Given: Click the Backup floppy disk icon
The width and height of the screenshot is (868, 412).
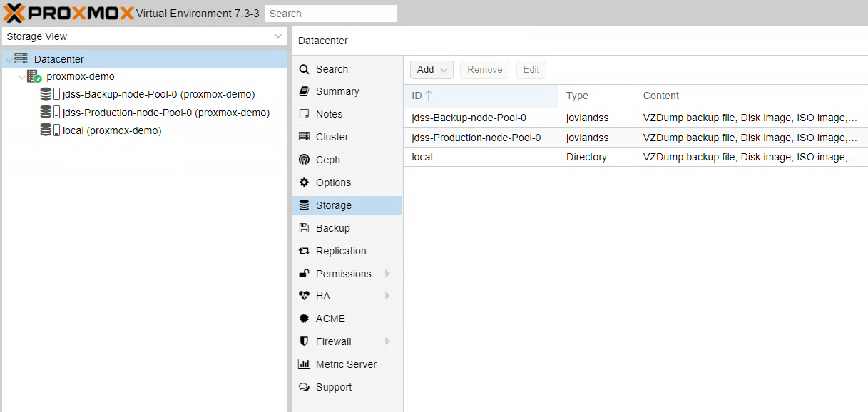Looking at the screenshot, I should pyautogui.click(x=304, y=228).
